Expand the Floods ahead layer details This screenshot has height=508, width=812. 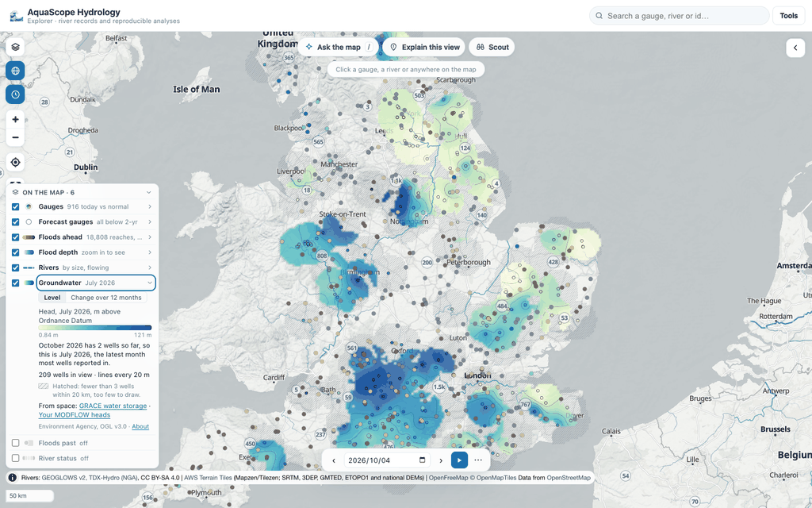point(150,237)
